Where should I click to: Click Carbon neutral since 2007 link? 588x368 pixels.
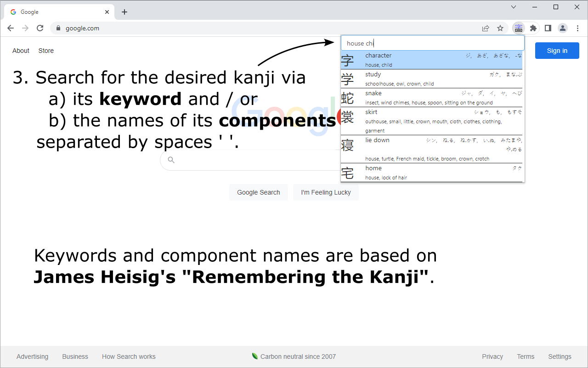(x=294, y=356)
